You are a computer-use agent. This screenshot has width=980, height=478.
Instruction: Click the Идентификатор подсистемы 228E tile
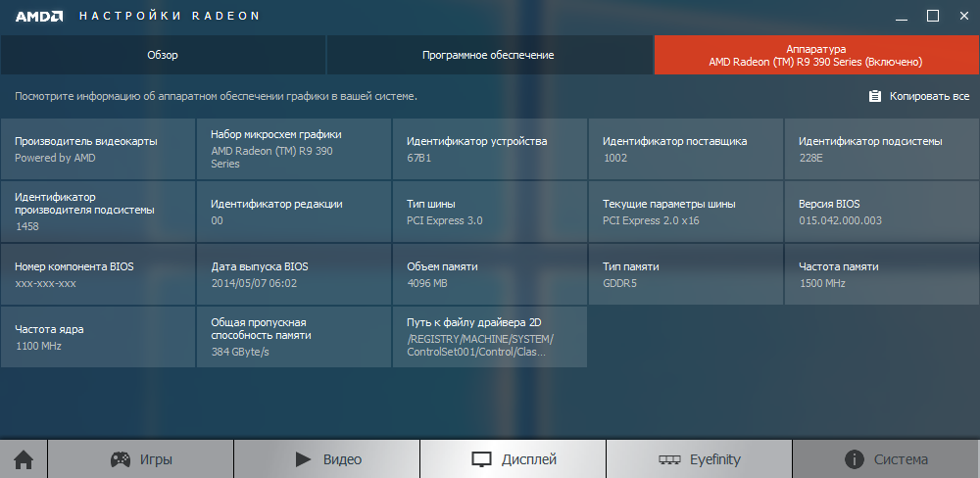(882, 149)
